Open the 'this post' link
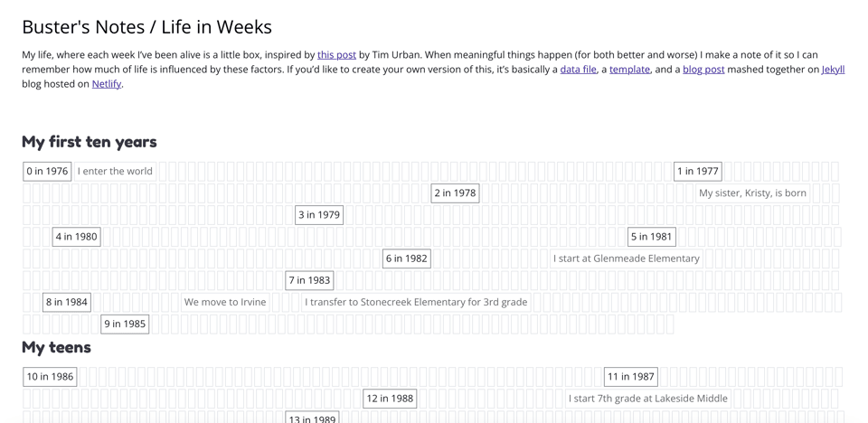 [336, 55]
